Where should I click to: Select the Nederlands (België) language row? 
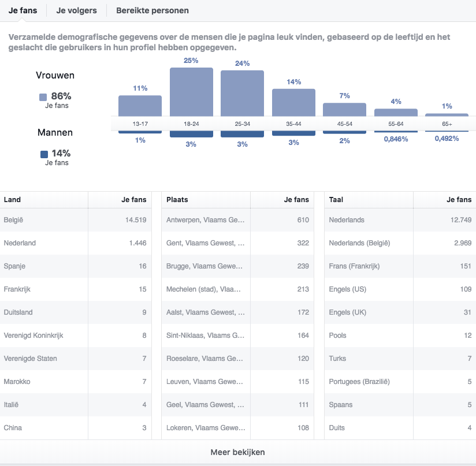pos(400,243)
